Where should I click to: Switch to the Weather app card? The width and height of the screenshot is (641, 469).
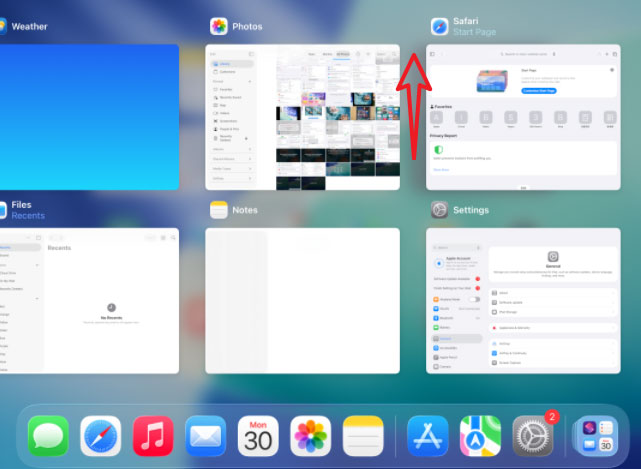pos(89,117)
